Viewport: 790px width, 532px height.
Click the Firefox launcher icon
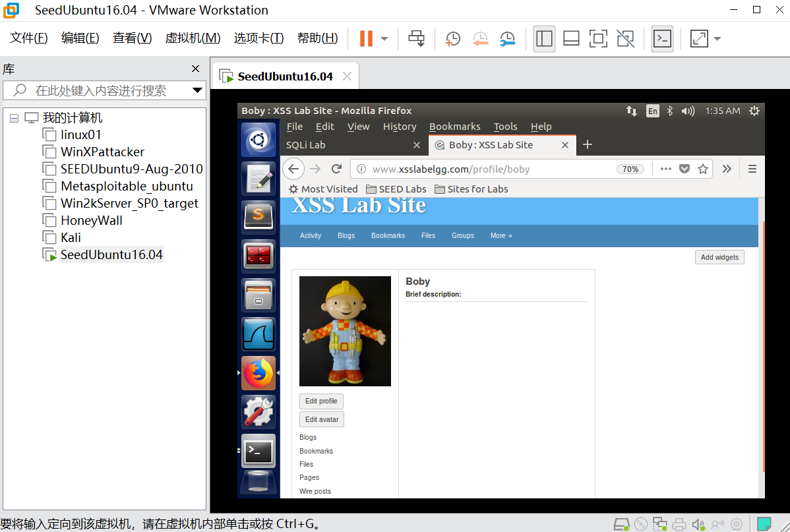tap(258, 373)
